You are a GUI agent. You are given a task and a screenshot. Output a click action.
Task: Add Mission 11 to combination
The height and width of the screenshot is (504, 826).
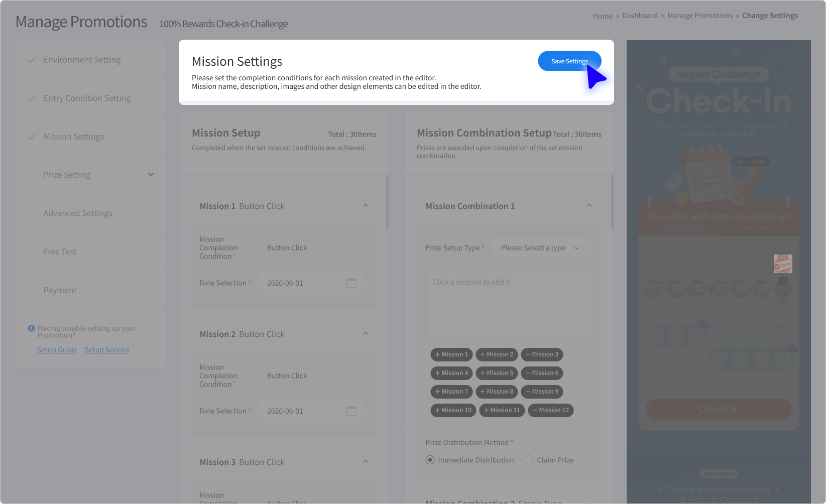502,410
